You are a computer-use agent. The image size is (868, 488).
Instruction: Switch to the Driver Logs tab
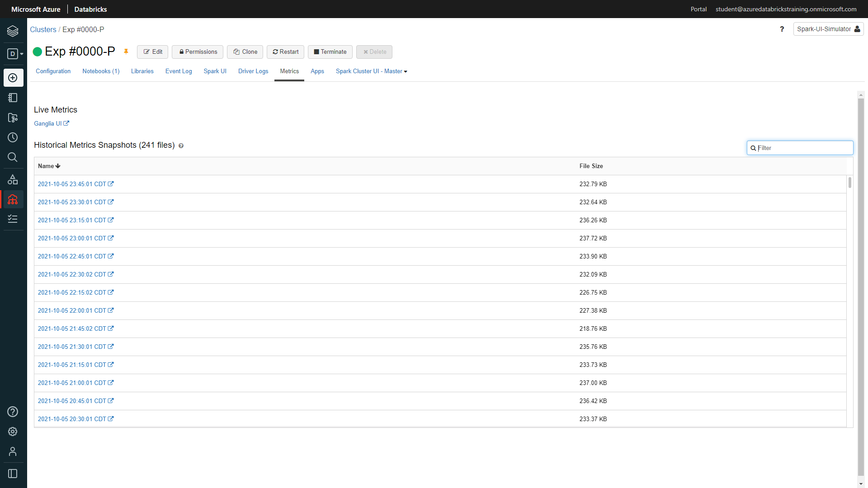(253, 71)
